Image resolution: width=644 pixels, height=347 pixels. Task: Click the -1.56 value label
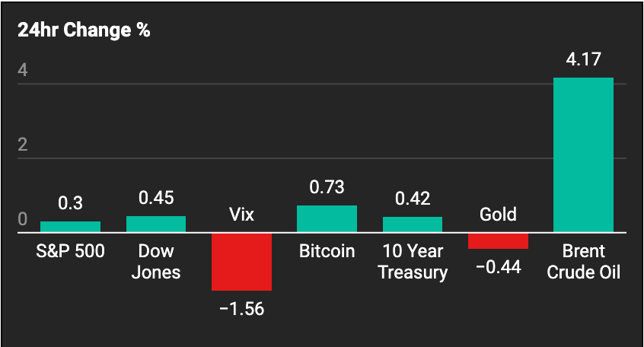[241, 309]
